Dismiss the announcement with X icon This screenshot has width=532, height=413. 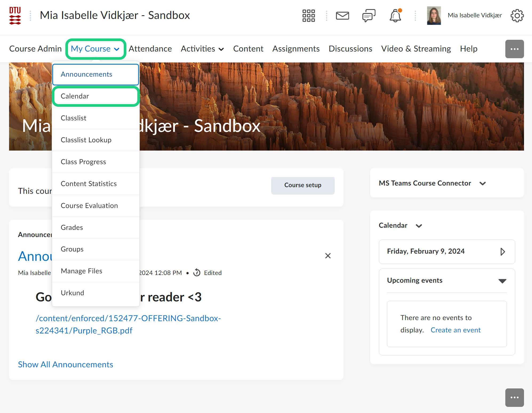[328, 256]
